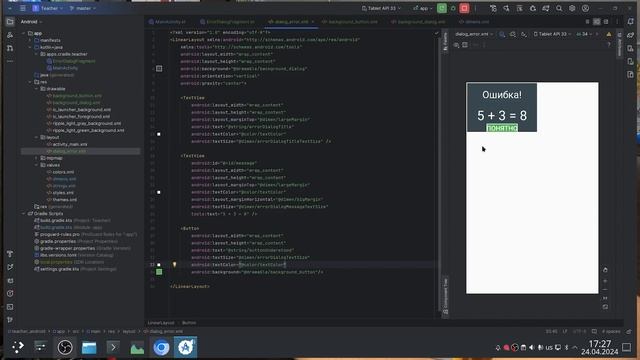The image size is (640, 360).
Task: Open the Commit tool window in left sidebar
Action: (10, 35)
